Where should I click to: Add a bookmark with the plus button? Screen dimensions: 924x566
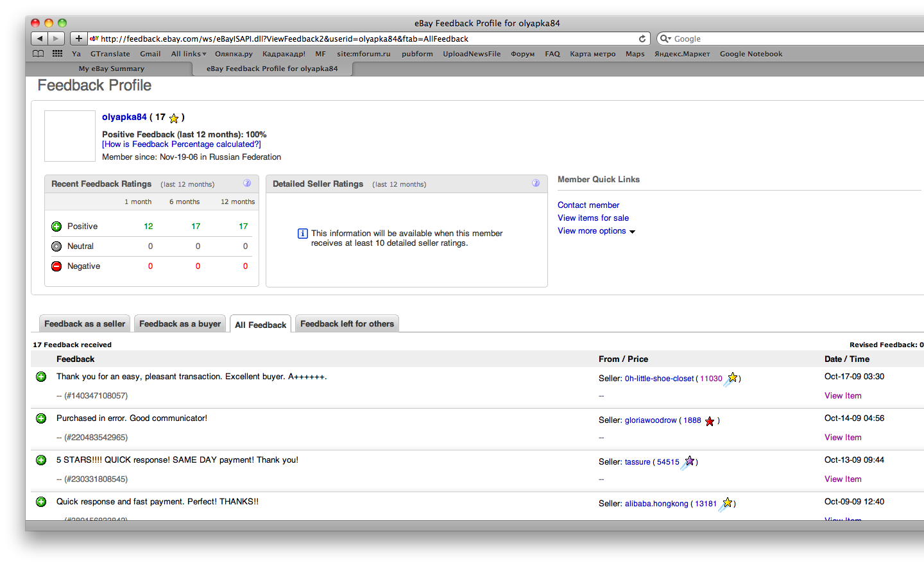(x=78, y=39)
